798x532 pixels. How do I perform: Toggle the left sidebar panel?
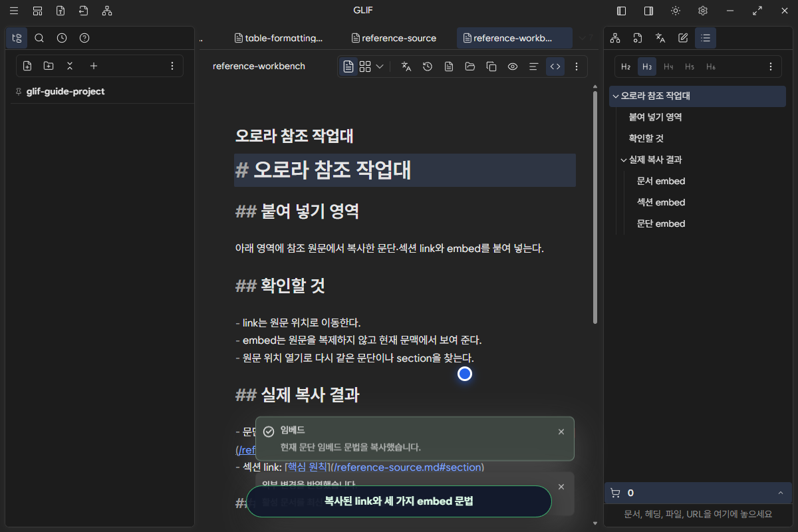[x=622, y=11]
